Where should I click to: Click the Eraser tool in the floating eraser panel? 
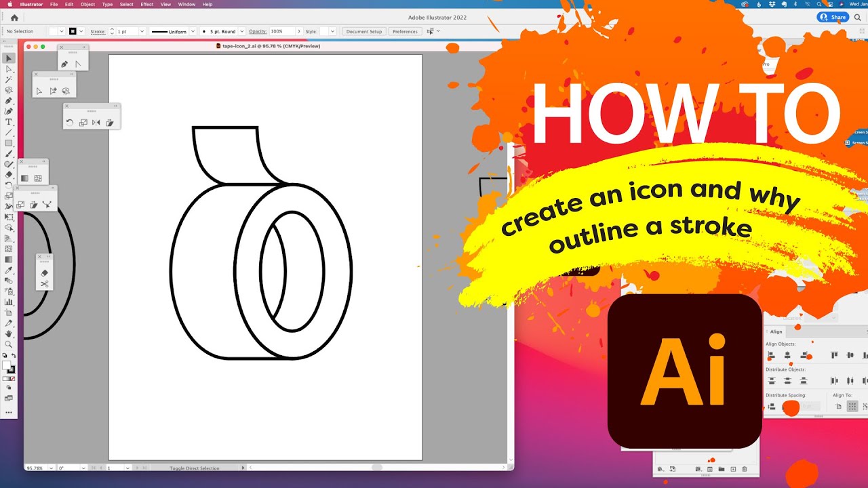tap(45, 272)
